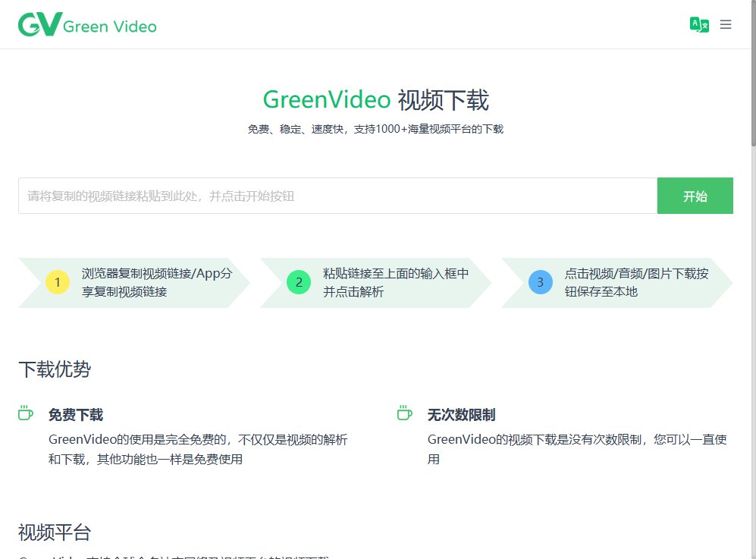Click the subtitle starting with 免费、稳定、速度快
756x559 pixels.
coord(375,129)
